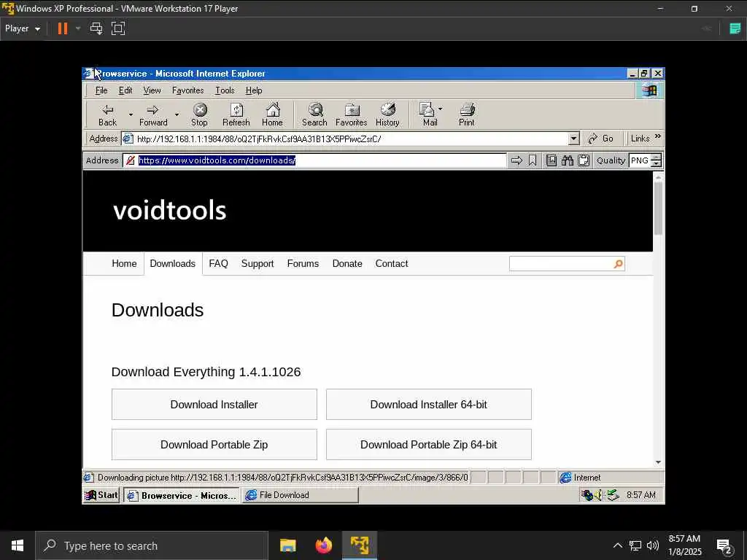The height and width of the screenshot is (560, 747).
Task: Open the File menu
Action: [x=101, y=90]
